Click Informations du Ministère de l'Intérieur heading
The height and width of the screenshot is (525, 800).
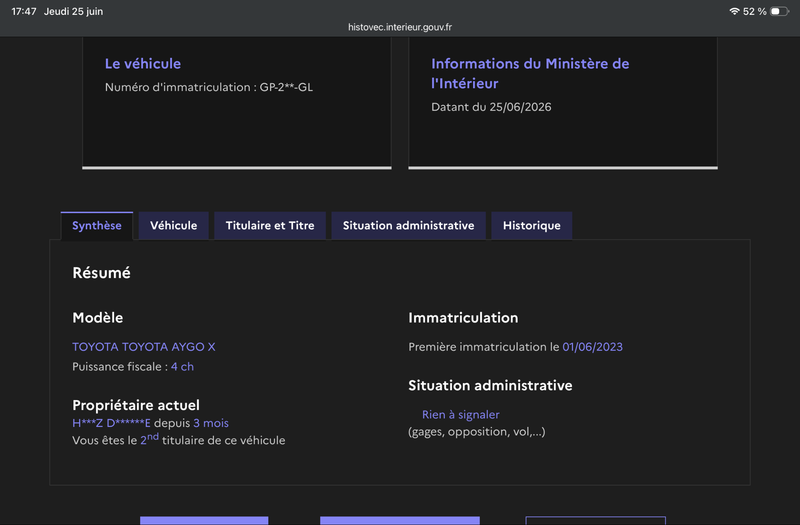pos(530,73)
